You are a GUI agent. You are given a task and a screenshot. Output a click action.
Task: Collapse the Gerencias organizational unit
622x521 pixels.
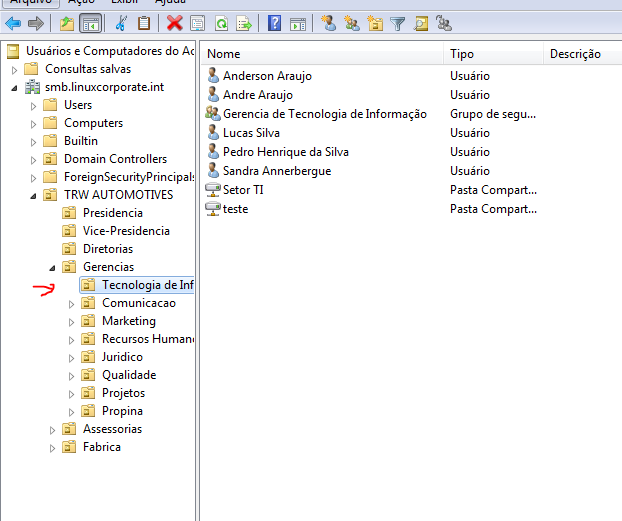(x=52, y=268)
